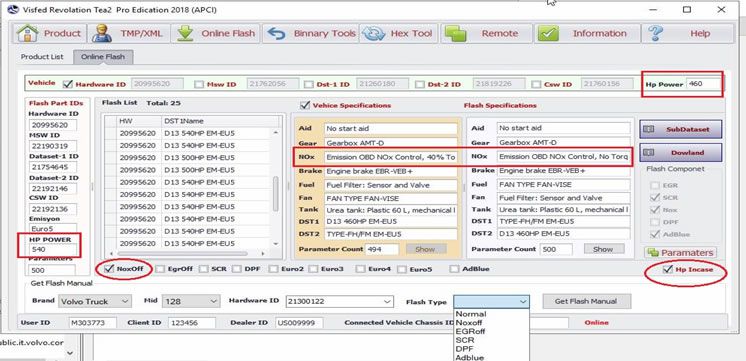Click the Information checkmark icon
The height and width of the screenshot is (361, 746).
(x=549, y=33)
